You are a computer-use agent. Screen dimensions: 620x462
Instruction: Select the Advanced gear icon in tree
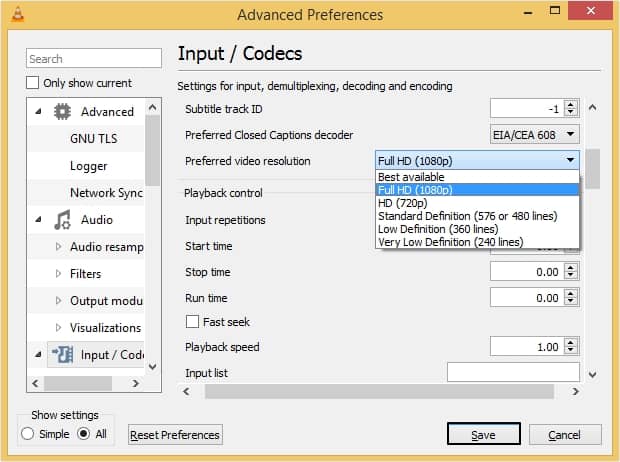coord(62,112)
